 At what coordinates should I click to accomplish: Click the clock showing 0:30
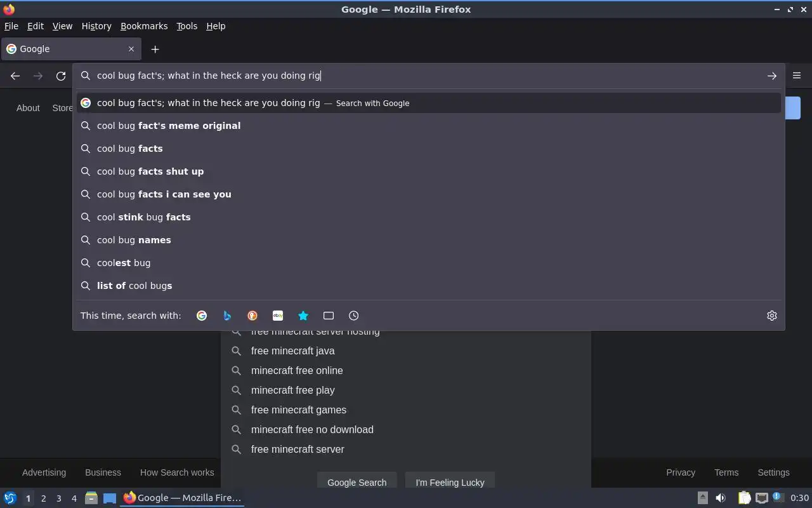(799, 498)
